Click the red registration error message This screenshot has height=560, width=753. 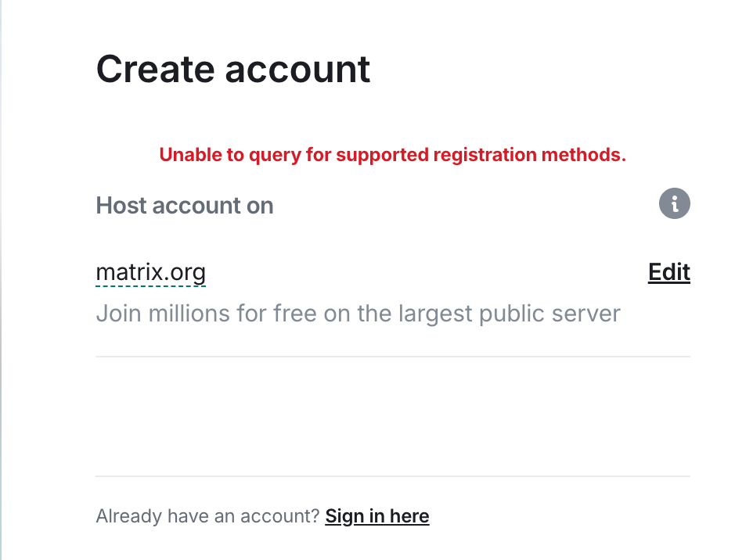click(392, 155)
